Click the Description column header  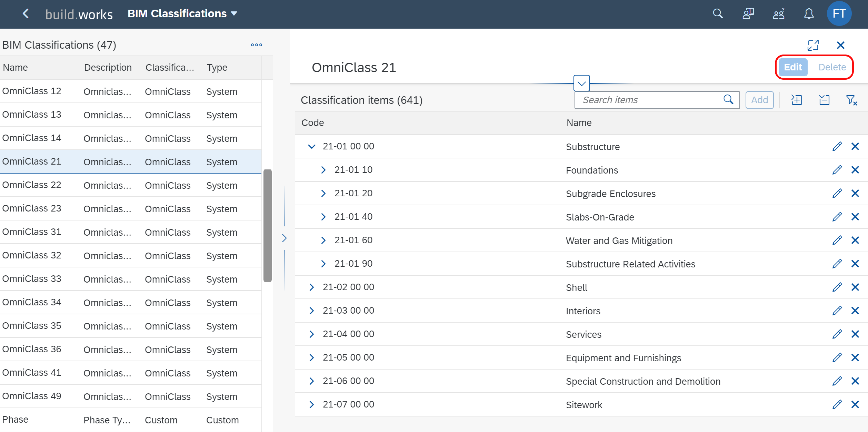pyautogui.click(x=108, y=68)
